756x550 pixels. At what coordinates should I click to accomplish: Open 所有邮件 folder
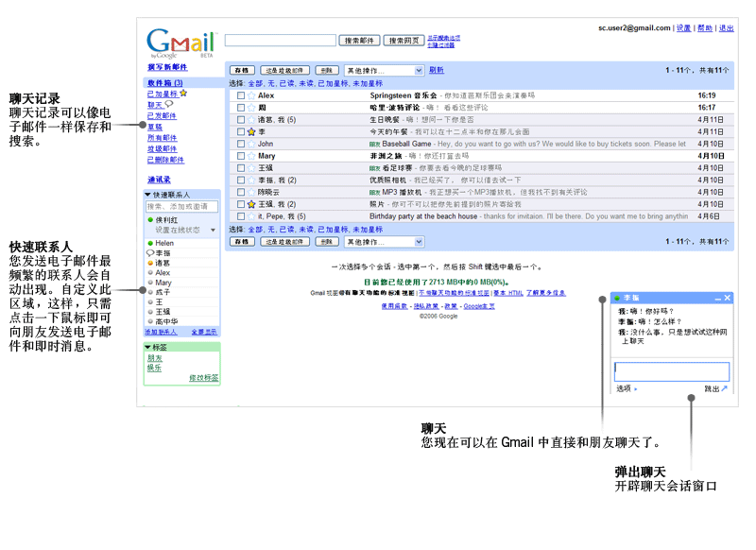pos(162,138)
